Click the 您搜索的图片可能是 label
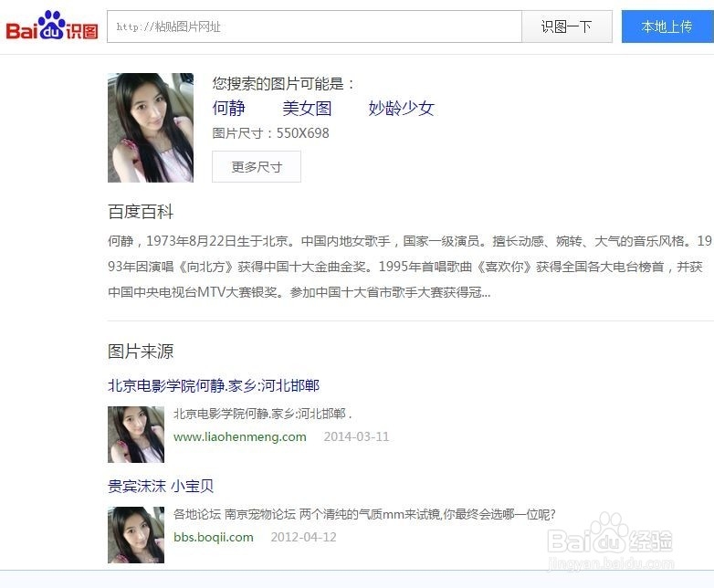 tap(283, 83)
